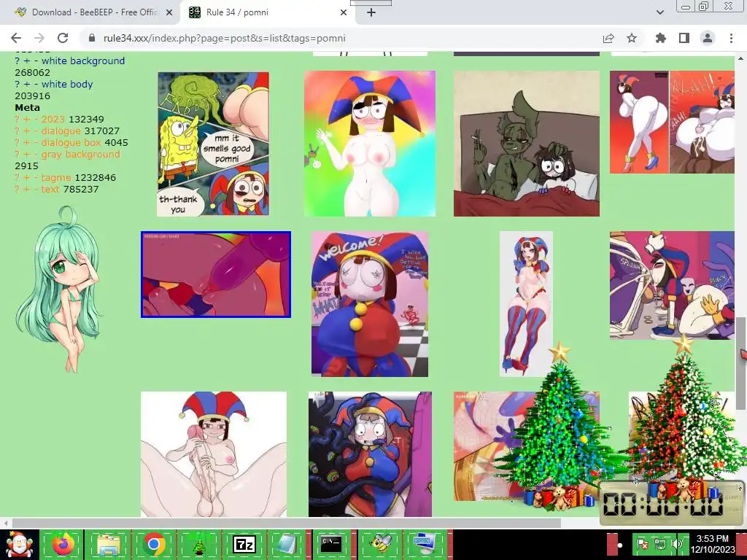Open the tagme meta tag link
747x560 pixels.
point(56,178)
